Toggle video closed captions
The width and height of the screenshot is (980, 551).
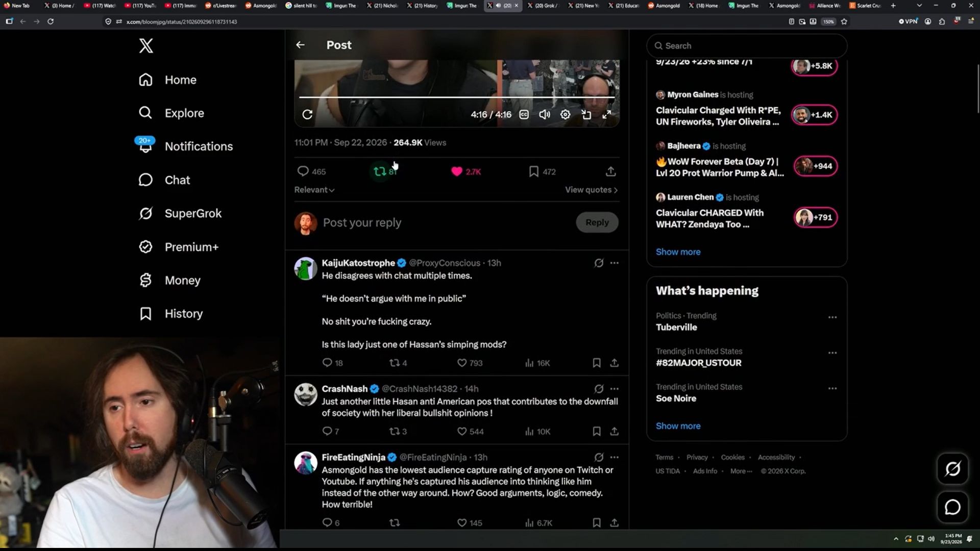[x=524, y=114]
